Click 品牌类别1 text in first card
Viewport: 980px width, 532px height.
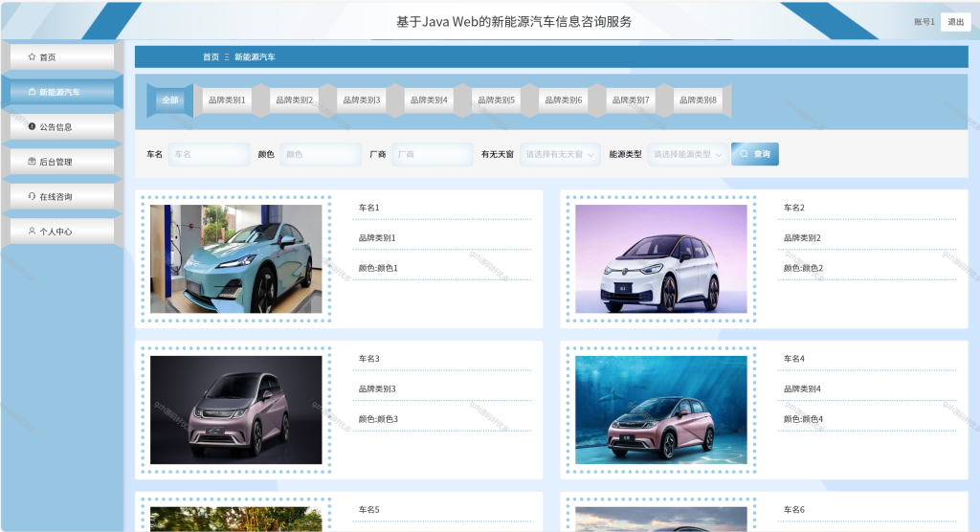tap(377, 238)
